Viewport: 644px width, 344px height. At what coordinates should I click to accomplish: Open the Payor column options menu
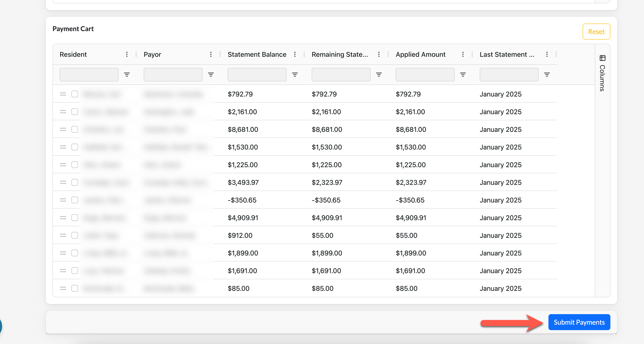point(211,54)
